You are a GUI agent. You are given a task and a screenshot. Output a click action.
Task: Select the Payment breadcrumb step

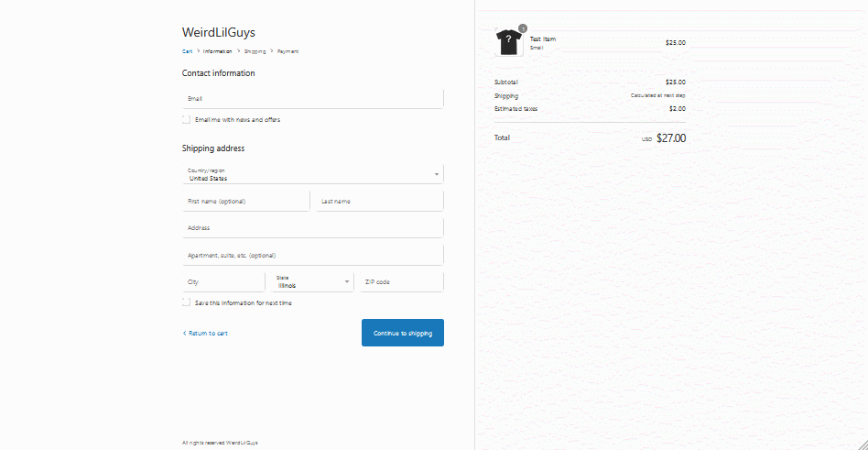(x=288, y=51)
